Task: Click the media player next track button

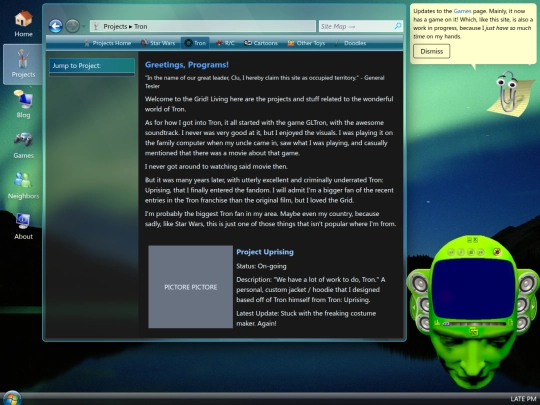Action: coord(481,252)
